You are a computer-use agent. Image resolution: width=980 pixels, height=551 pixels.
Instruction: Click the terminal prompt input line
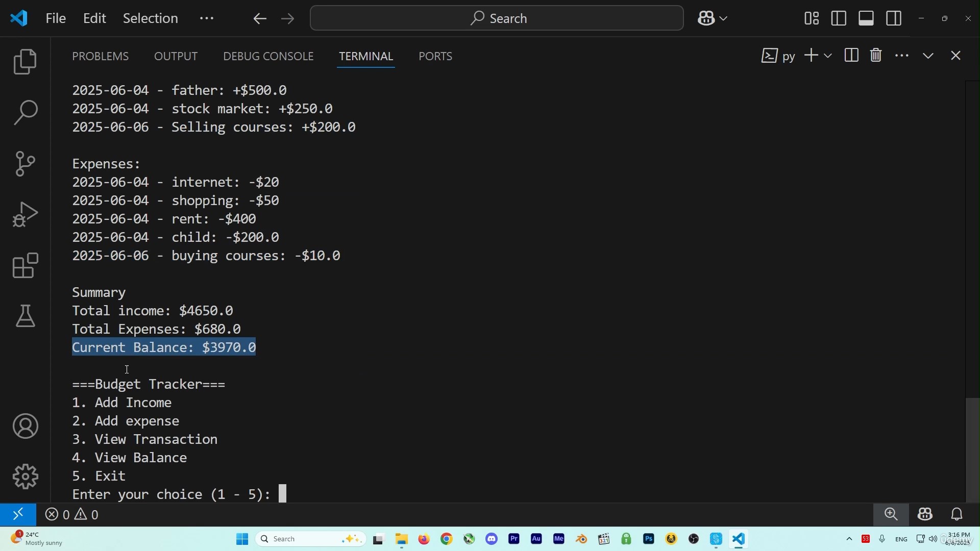pyautogui.click(x=179, y=494)
